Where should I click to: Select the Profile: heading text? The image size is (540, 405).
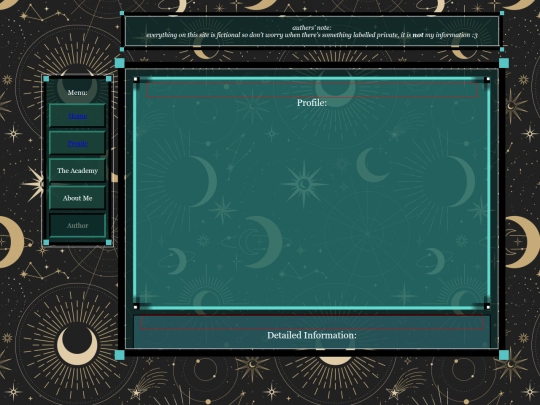tap(312, 103)
